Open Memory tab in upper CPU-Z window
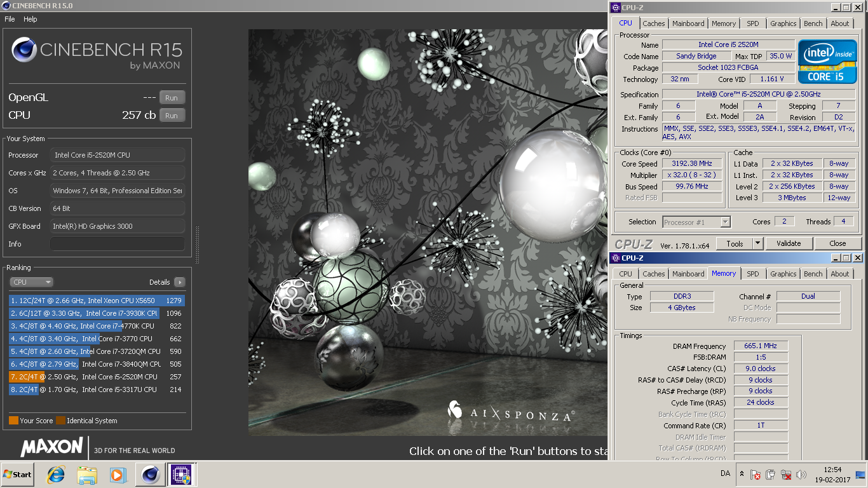Viewport: 868px width, 488px height. 724,24
